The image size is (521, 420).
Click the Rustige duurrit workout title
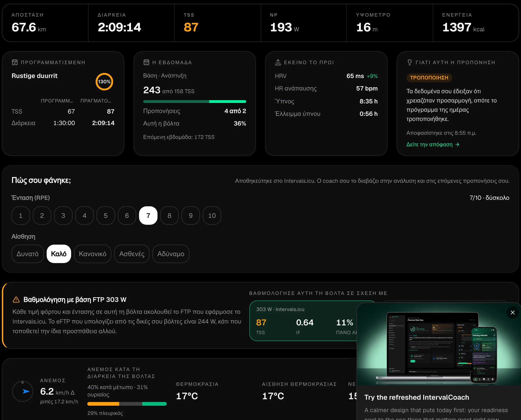(34, 76)
